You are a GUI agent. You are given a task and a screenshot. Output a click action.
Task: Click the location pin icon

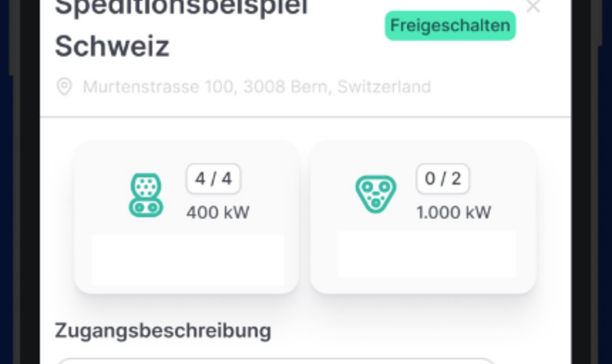pos(64,87)
